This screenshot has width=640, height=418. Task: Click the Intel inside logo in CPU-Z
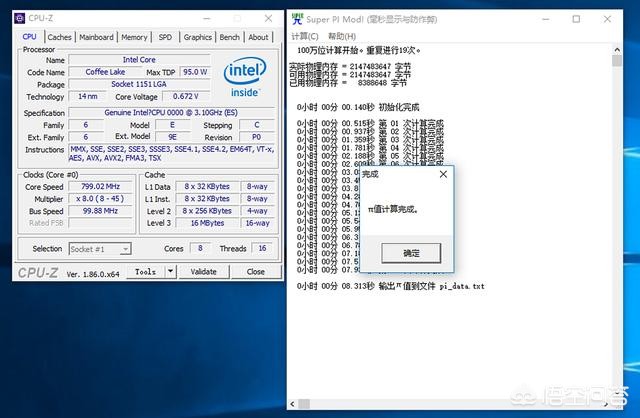pos(245,77)
